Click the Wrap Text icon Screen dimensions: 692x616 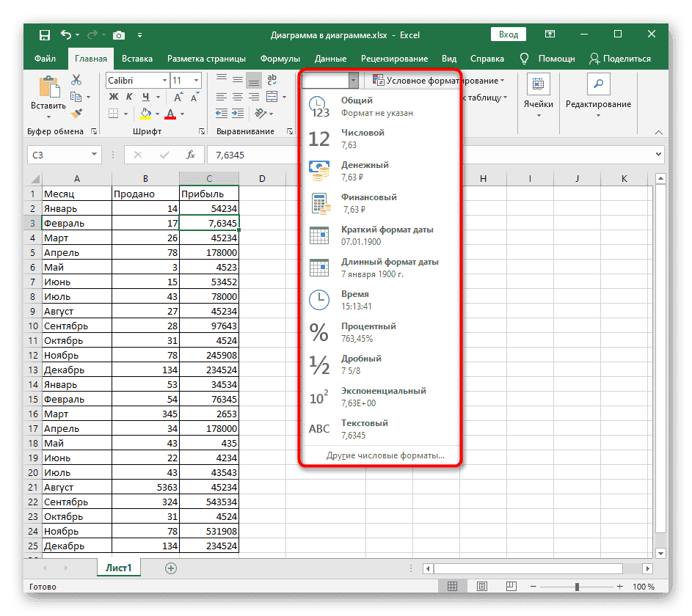[x=272, y=81]
